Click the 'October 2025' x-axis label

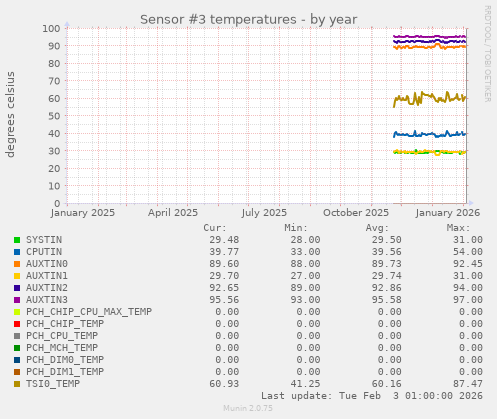(x=356, y=213)
